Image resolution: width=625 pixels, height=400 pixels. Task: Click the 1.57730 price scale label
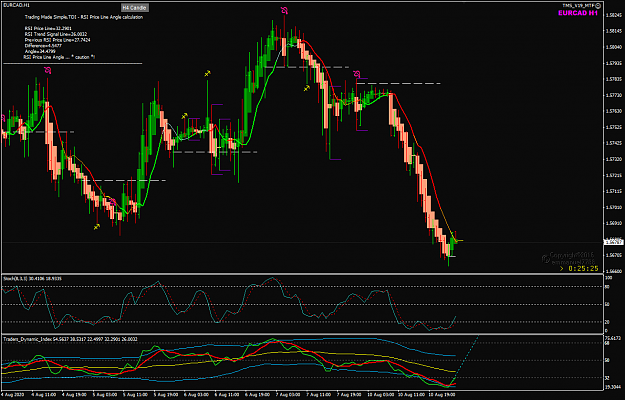(x=612, y=95)
